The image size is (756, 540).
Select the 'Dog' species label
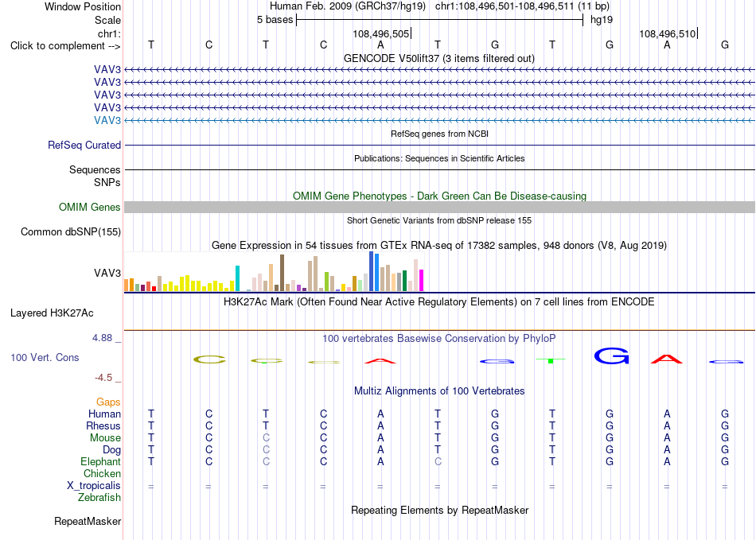(x=111, y=450)
